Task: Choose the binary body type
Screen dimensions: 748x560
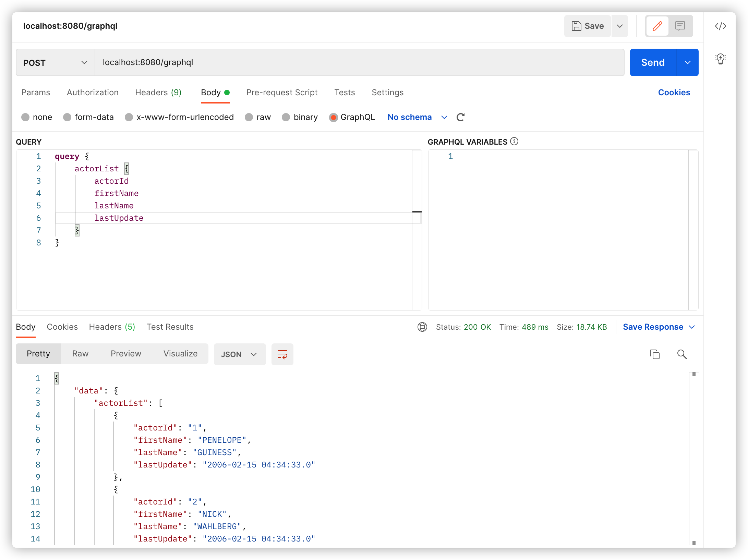Action: click(x=286, y=117)
